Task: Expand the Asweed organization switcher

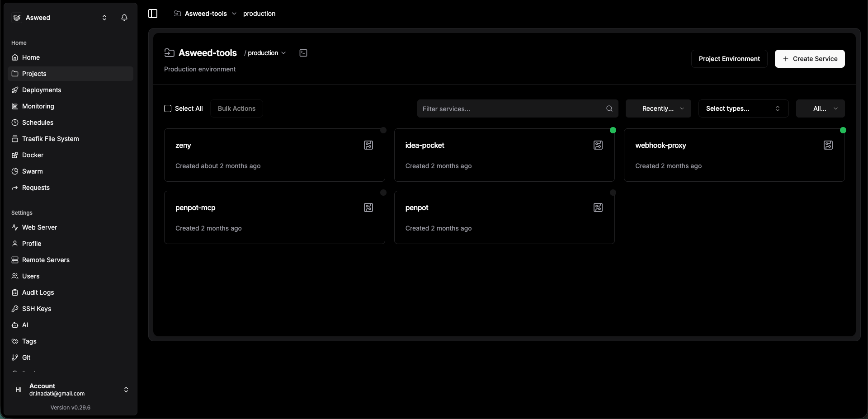Action: point(104,18)
